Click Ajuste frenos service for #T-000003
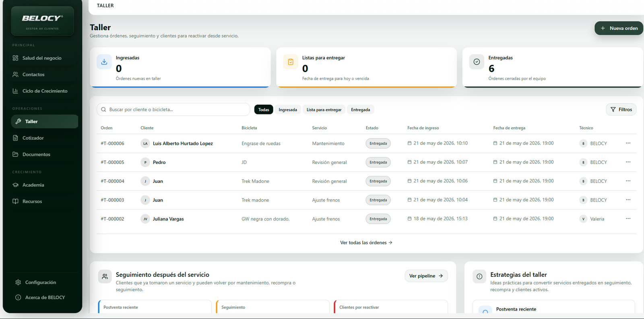The height and width of the screenshot is (319, 644). tap(326, 200)
